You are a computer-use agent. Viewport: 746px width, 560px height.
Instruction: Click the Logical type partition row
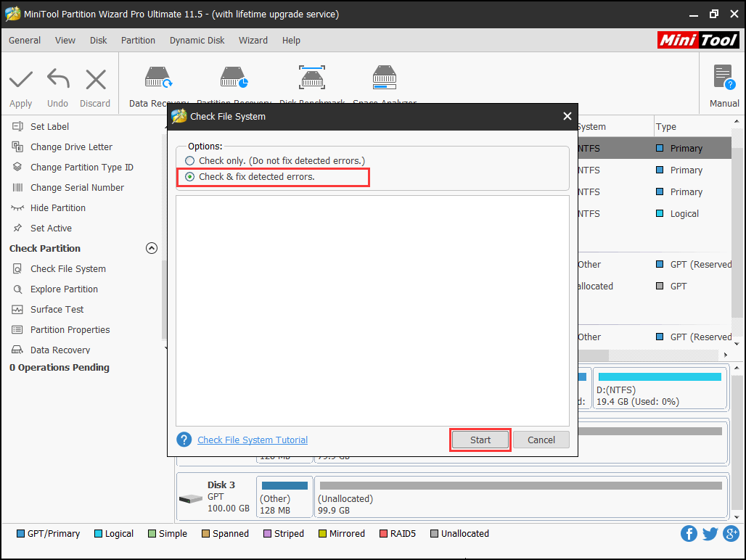click(655, 214)
